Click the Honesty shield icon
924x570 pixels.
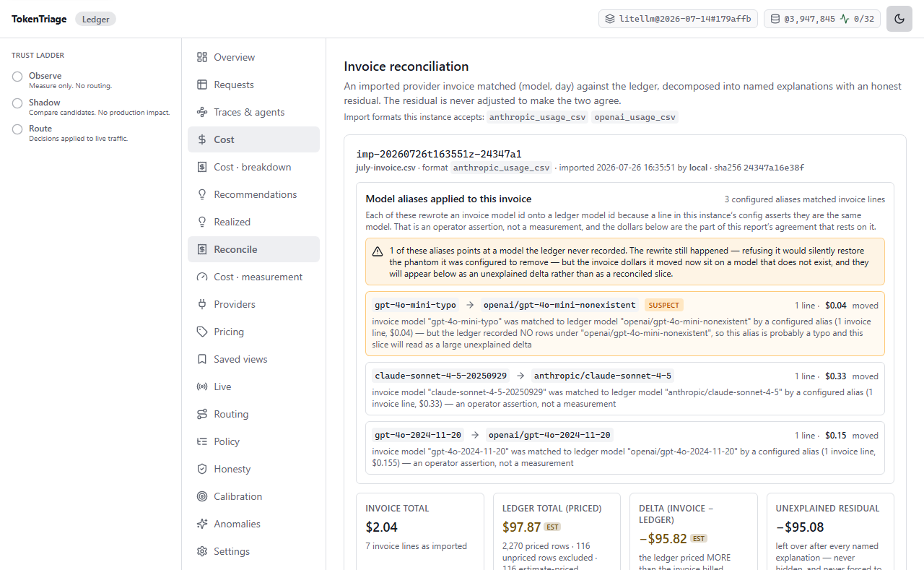click(202, 469)
